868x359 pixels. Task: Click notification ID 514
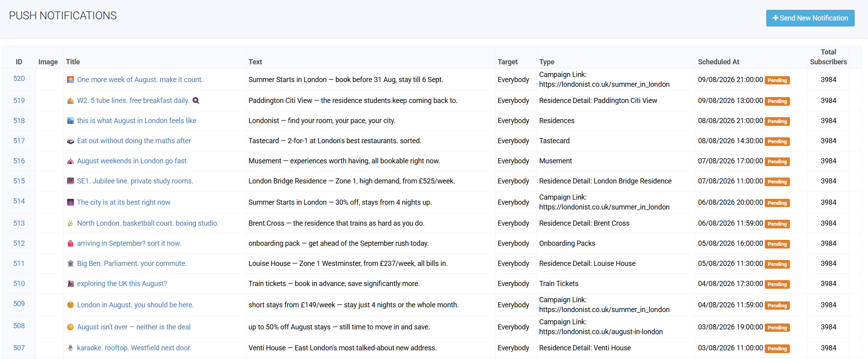coord(19,201)
